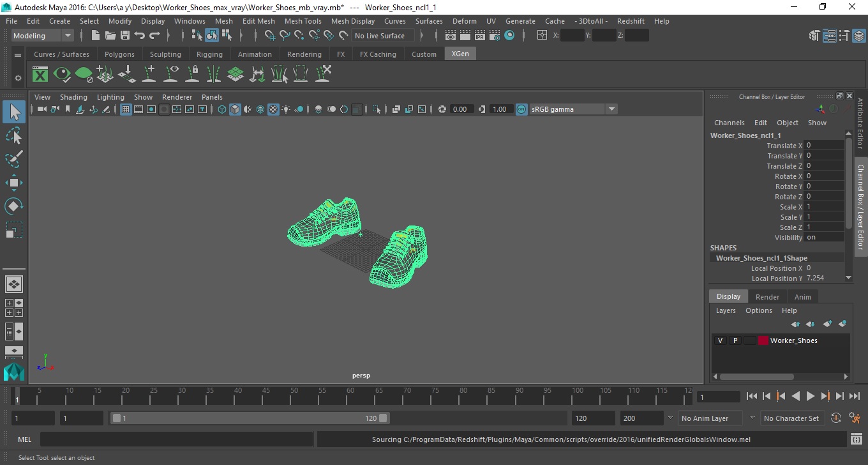868x465 pixels.
Task: Click the XGen guide lock icon
Action: point(192,74)
